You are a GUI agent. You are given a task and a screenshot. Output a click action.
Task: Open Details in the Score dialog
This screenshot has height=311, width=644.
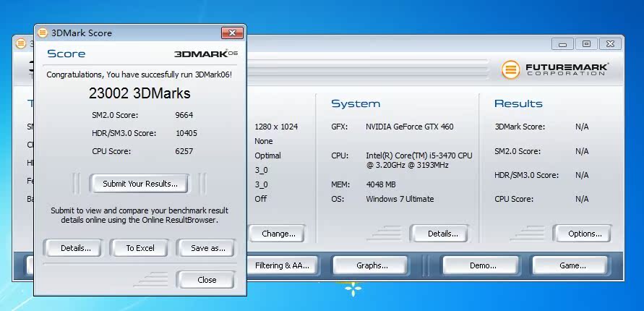[76, 248]
